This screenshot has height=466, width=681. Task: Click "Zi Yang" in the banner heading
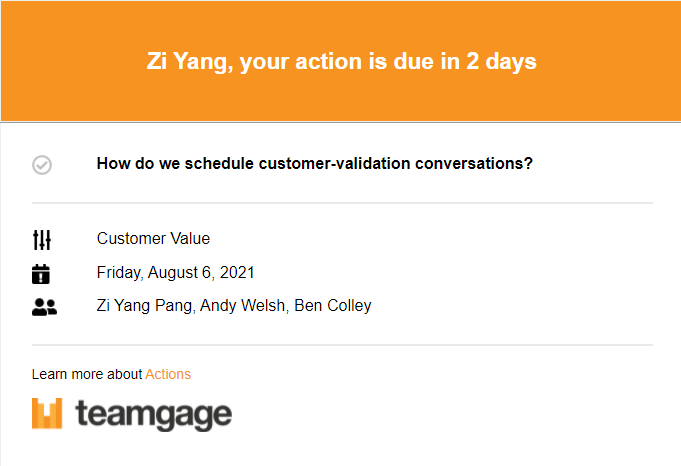coord(187,62)
